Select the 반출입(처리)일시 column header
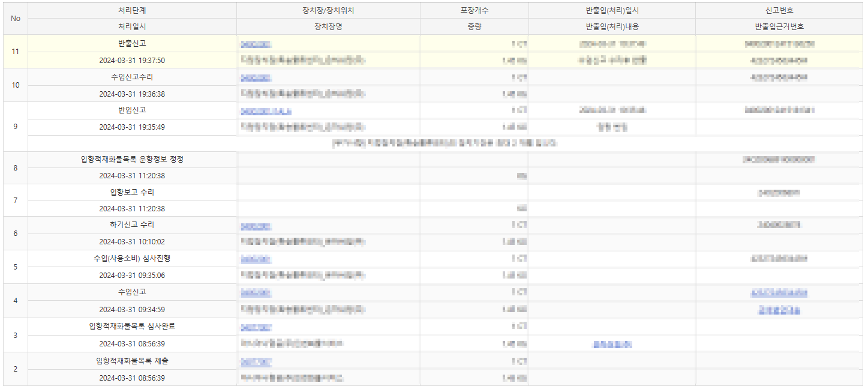 click(612, 11)
